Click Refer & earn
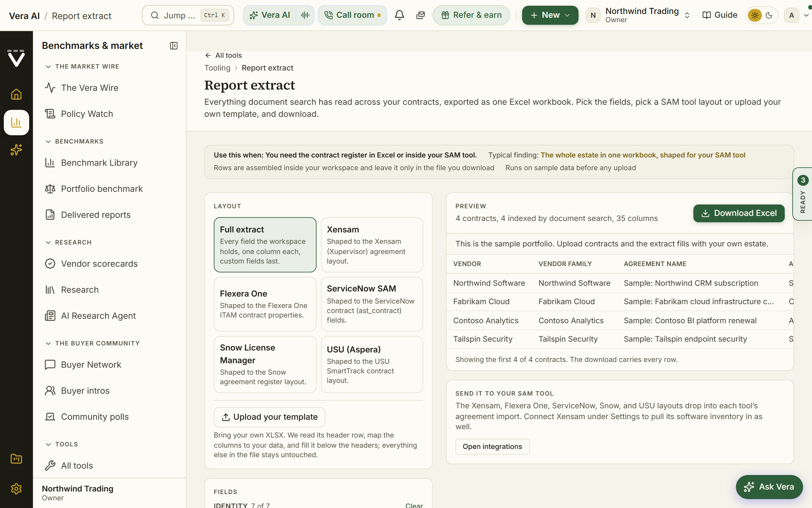Viewport: 812px width, 508px height. (x=471, y=15)
